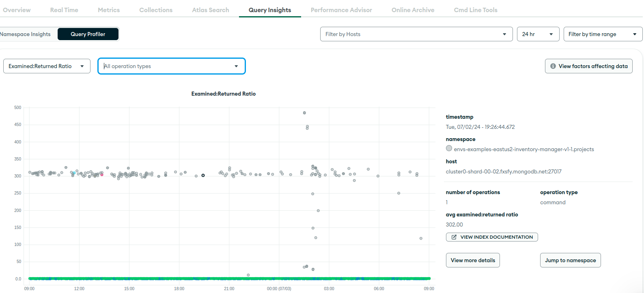
Task: Select the Query Profiler toggle
Action: pos(88,34)
